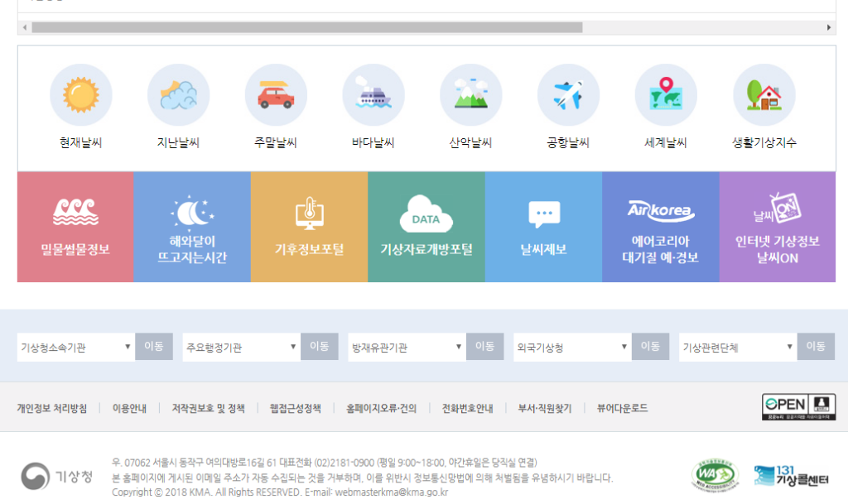
Task: Open the 기후정보포털 tile
Action: coord(310,227)
